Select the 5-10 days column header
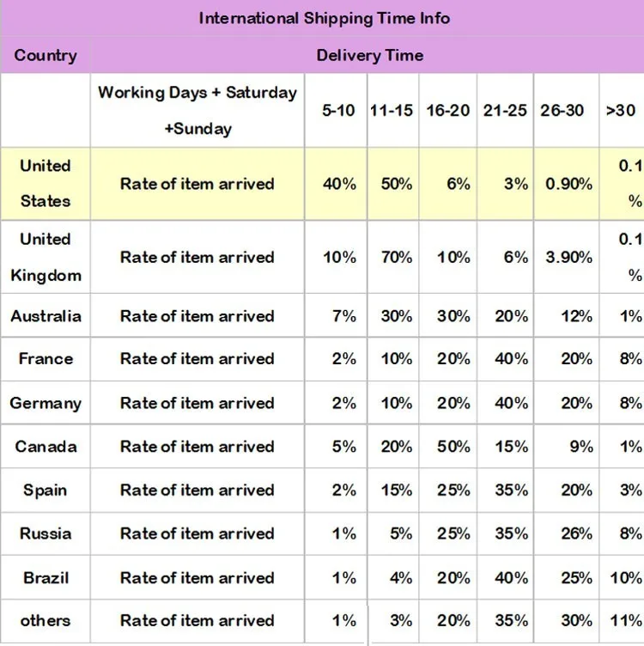This screenshot has width=644, height=646. point(338,111)
